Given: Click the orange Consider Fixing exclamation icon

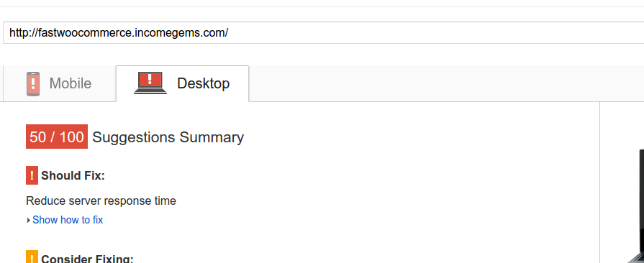Looking at the screenshot, I should point(32,257).
